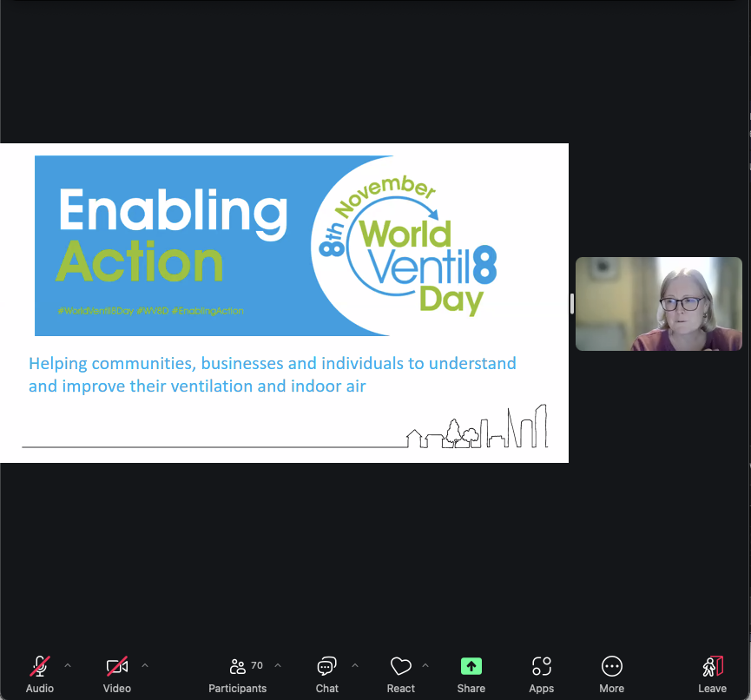
Task: Click the 'Helping communities, businesses and individuals' subtitle
Action: click(273, 374)
